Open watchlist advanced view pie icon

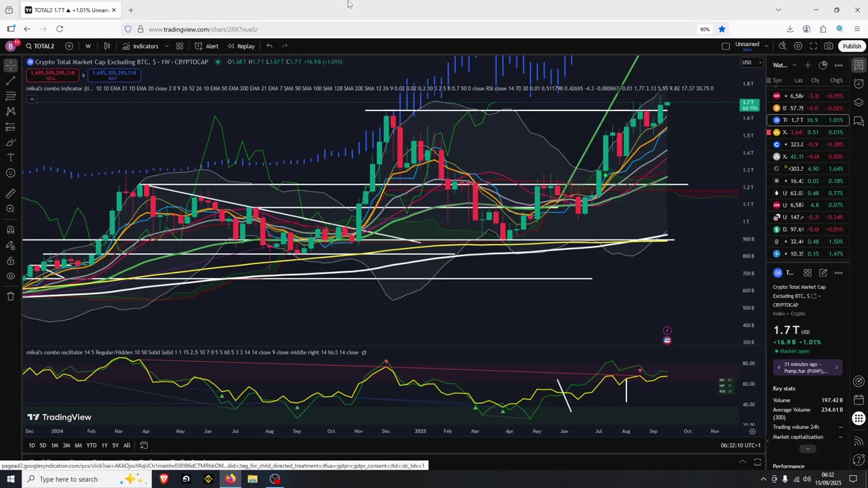point(823,65)
